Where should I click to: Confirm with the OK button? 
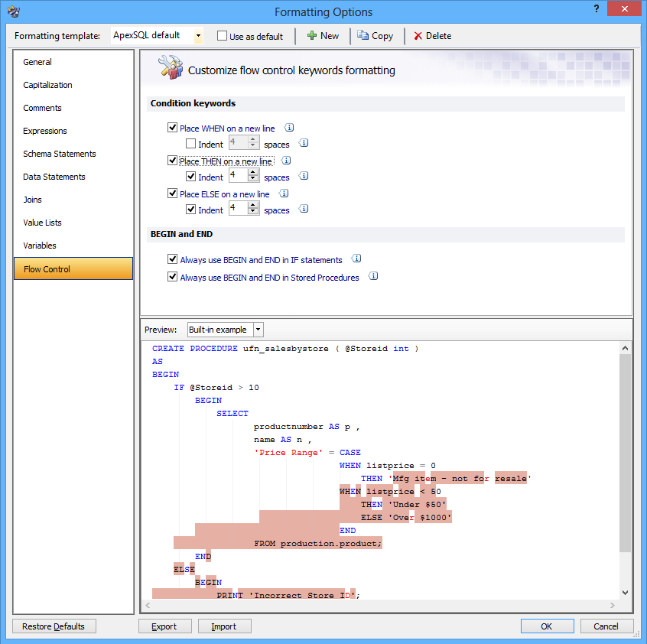point(547,626)
